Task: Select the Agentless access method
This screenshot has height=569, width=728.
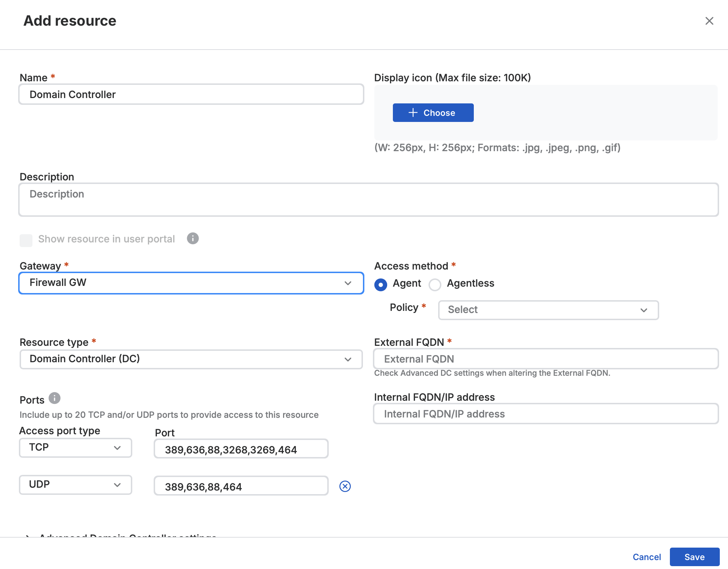Action: [x=435, y=284]
